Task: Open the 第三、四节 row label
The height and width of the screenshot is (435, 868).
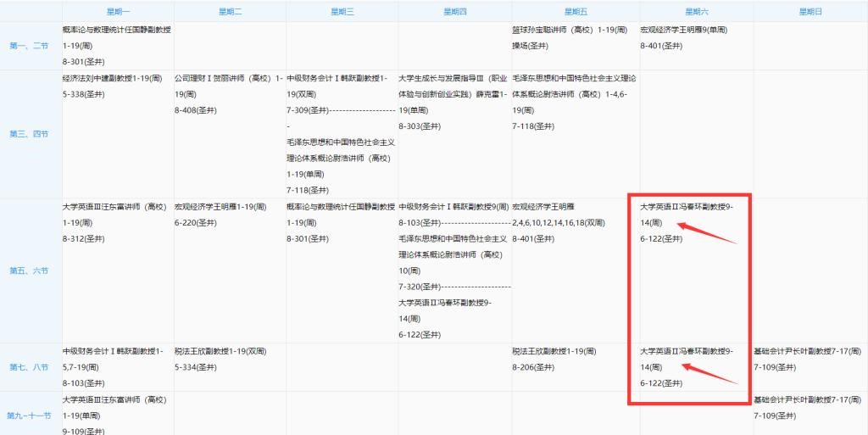Action: (30, 134)
